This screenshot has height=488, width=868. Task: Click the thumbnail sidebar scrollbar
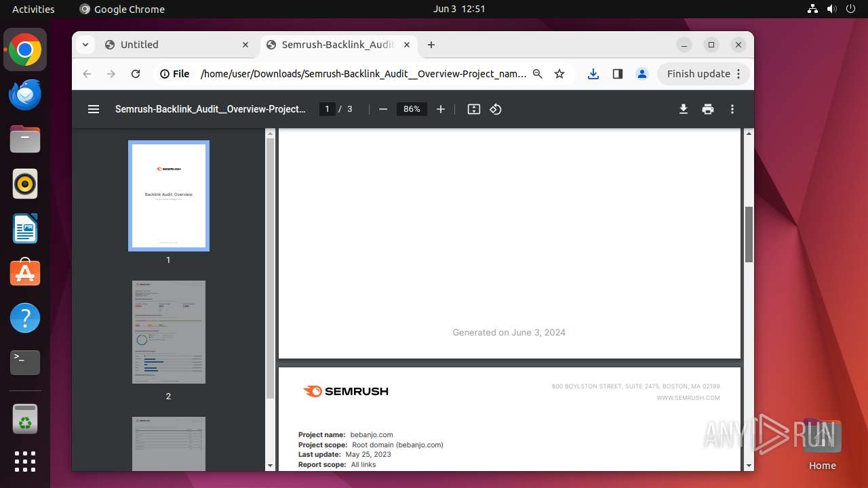(x=271, y=268)
